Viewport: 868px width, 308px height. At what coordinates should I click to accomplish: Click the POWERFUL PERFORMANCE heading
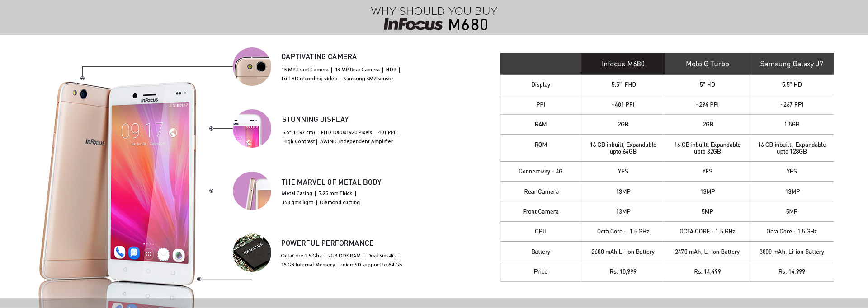pos(327,243)
